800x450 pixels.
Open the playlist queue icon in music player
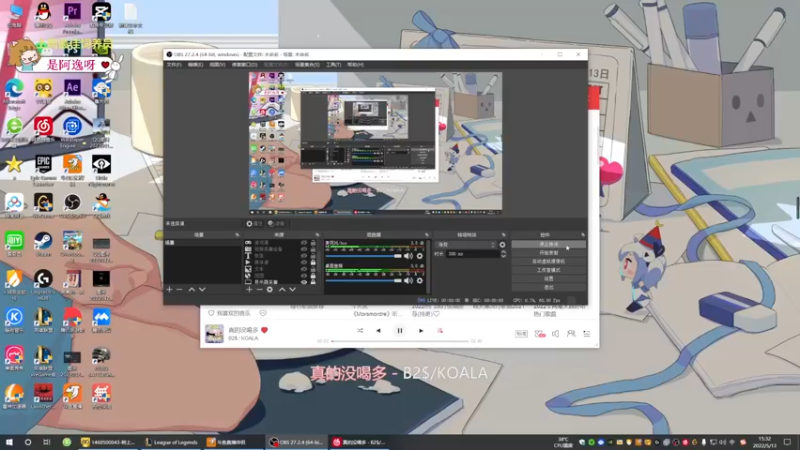[x=587, y=334]
